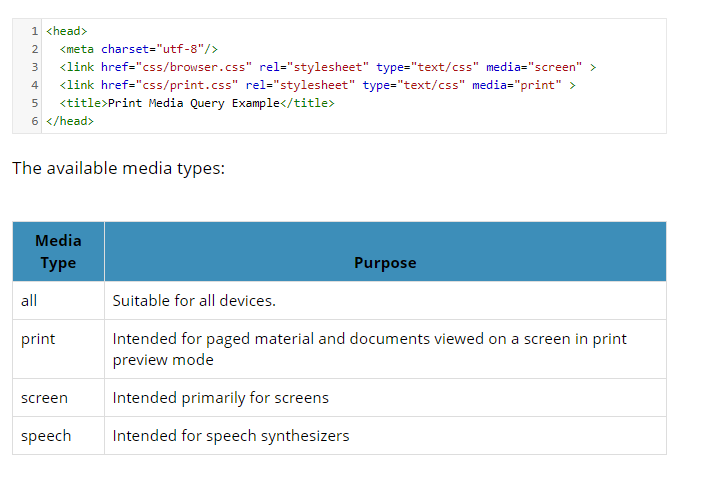The image size is (701, 479).
Task: Click 'Intended primarily for screens' cell
Action: pyautogui.click(x=220, y=398)
